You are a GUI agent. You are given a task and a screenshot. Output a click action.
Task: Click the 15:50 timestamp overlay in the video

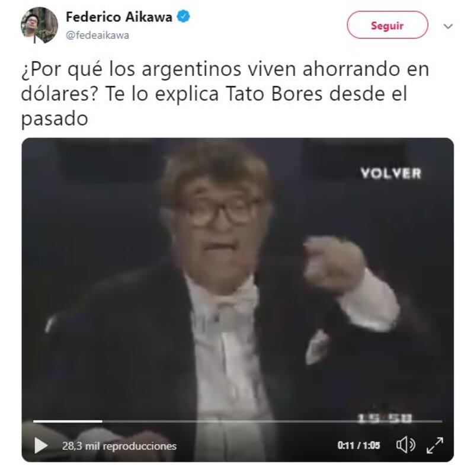click(385, 419)
